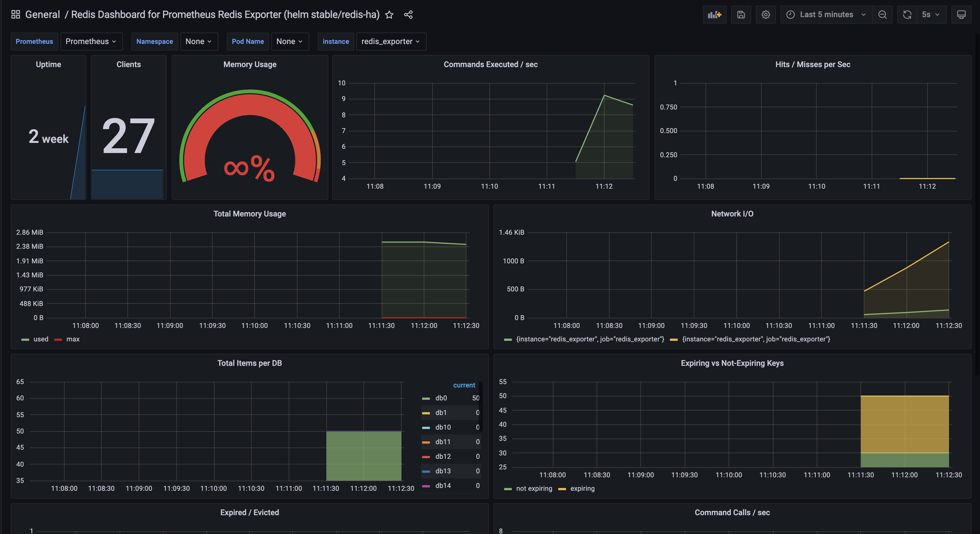Star the Redis dashboard
Viewport: 980px width, 534px height.
(x=390, y=15)
